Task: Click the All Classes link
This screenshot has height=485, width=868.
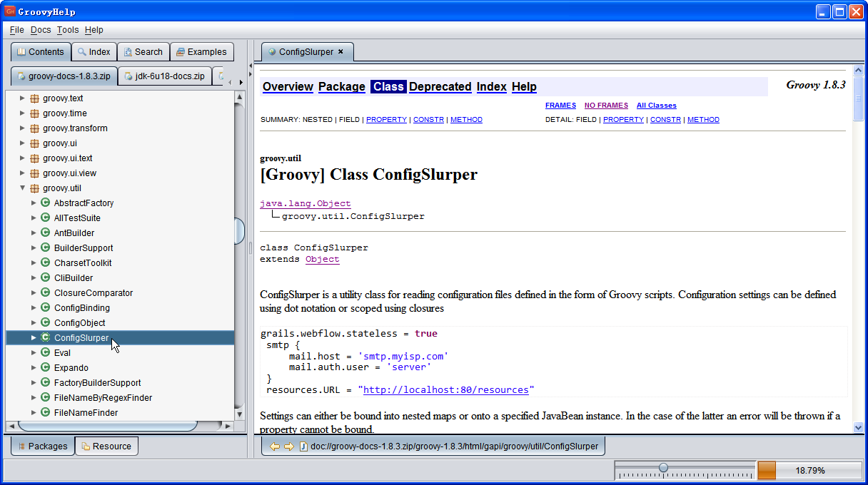Action: click(657, 106)
